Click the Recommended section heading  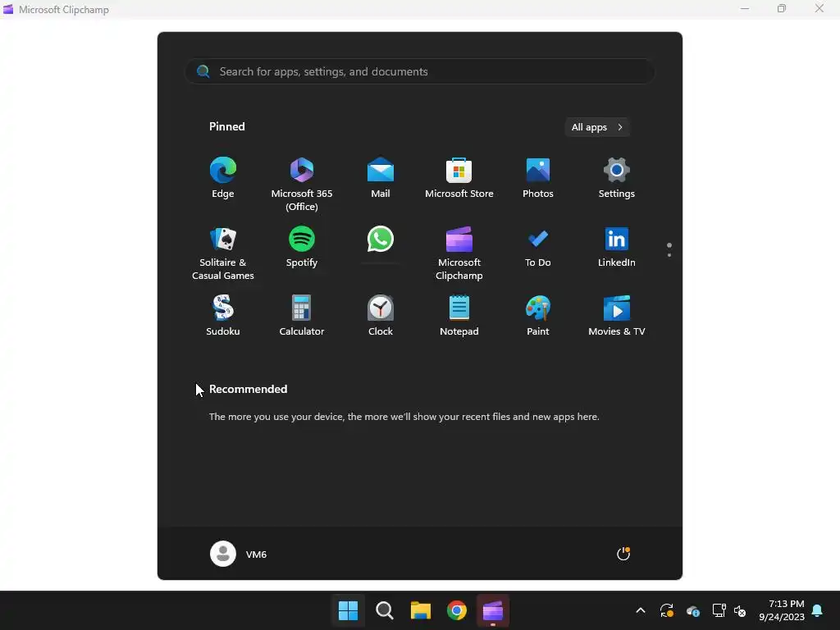248,389
